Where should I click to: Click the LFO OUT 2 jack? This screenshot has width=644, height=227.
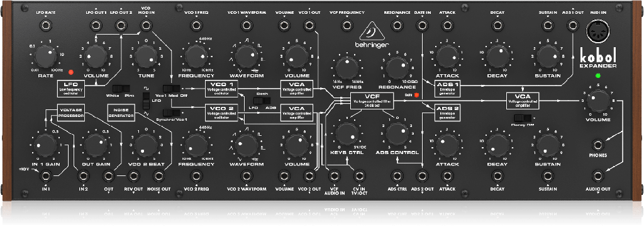click(x=121, y=26)
